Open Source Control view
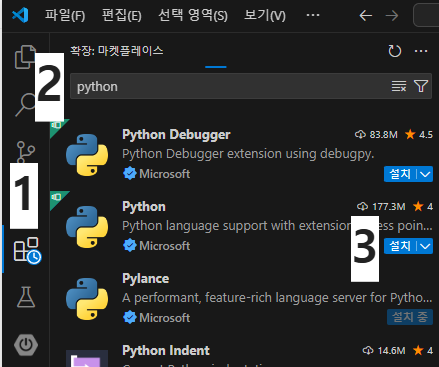Image resolution: width=439 pixels, height=367 pixels. [x=26, y=152]
